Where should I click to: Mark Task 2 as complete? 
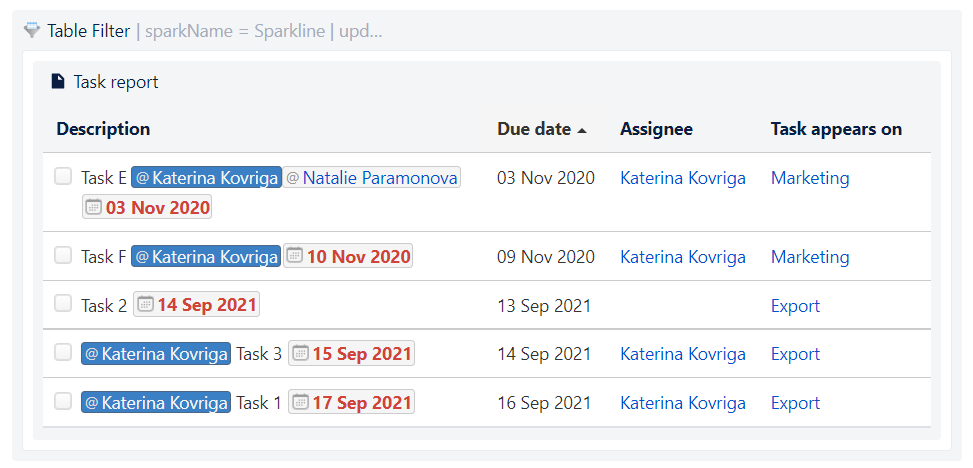coord(63,304)
